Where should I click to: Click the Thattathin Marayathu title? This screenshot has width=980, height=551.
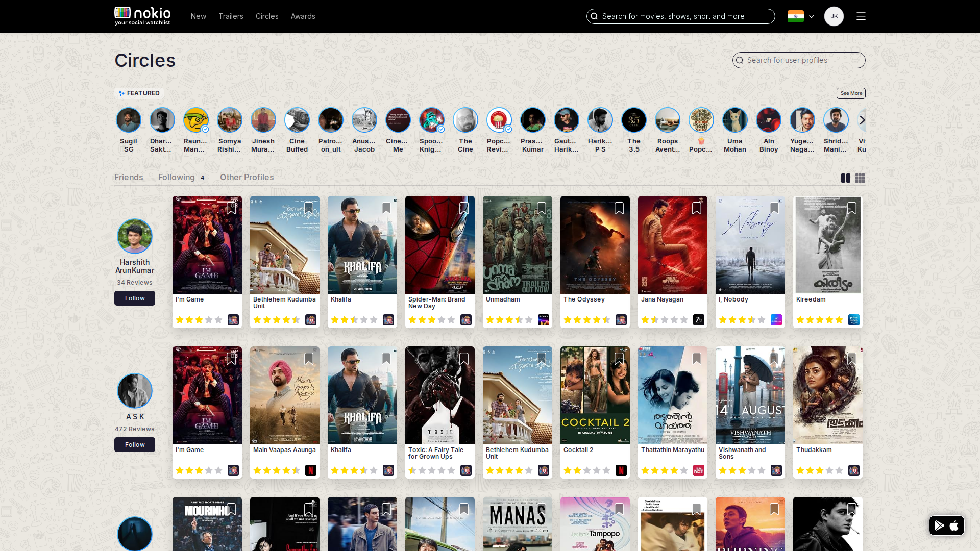pyautogui.click(x=673, y=450)
